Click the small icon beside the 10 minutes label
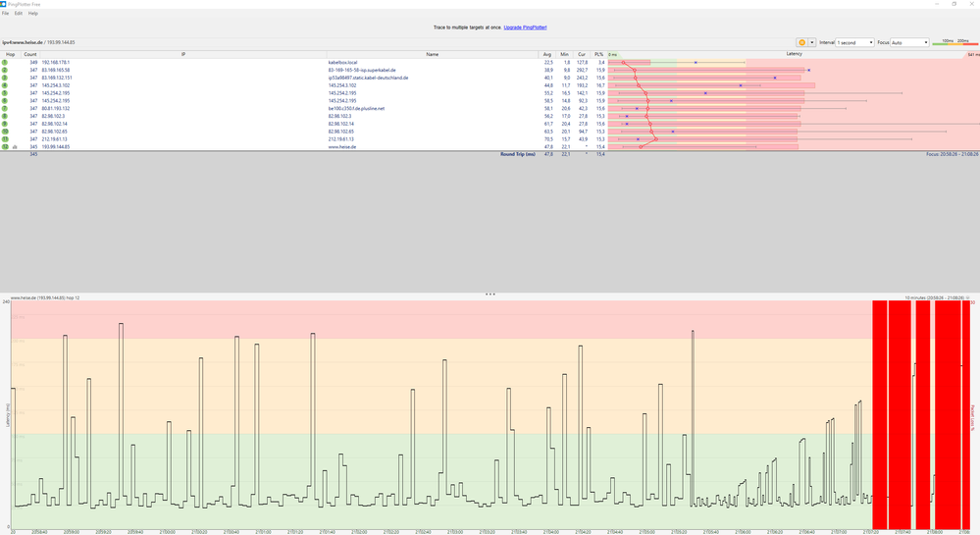Image resolution: width=980 pixels, height=535 pixels. 968,297
